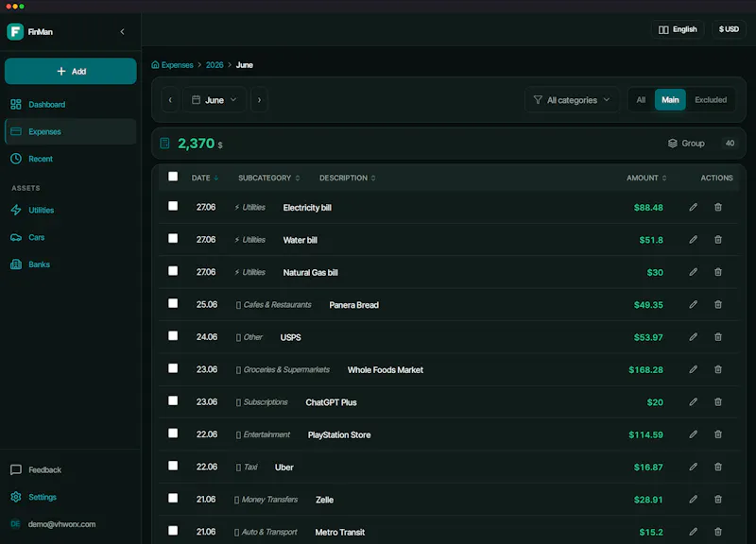Edit the Electricity bill expense
Image resolution: width=756 pixels, height=544 pixels.
pos(693,207)
